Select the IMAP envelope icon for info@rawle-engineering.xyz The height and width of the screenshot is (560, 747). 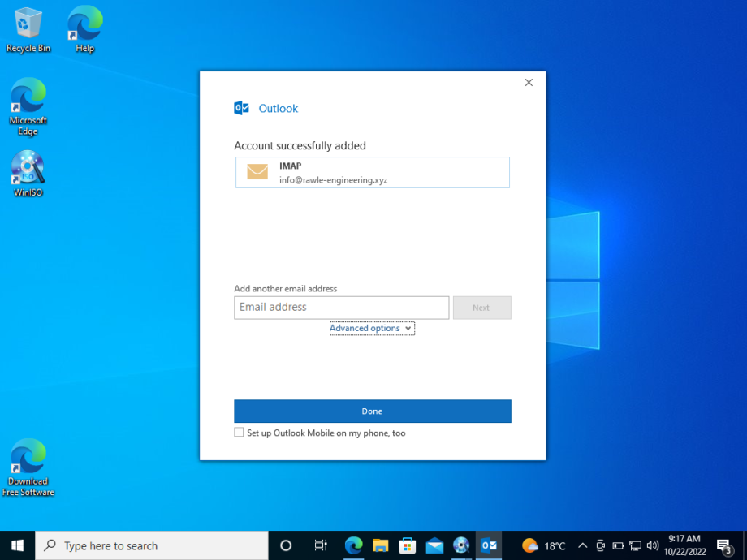[x=257, y=172]
